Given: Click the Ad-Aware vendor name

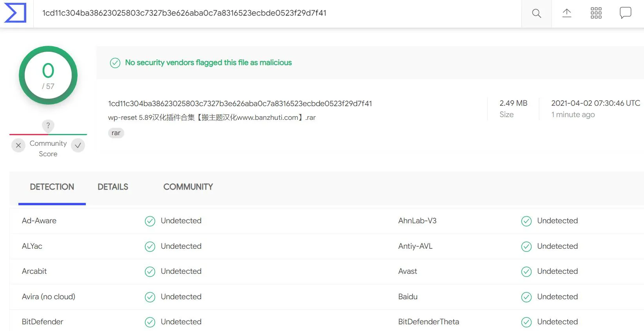Looking at the screenshot, I should click(39, 221).
